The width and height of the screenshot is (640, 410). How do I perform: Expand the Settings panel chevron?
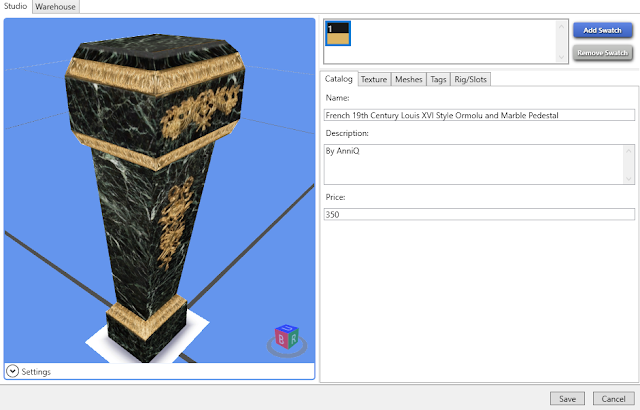point(13,371)
